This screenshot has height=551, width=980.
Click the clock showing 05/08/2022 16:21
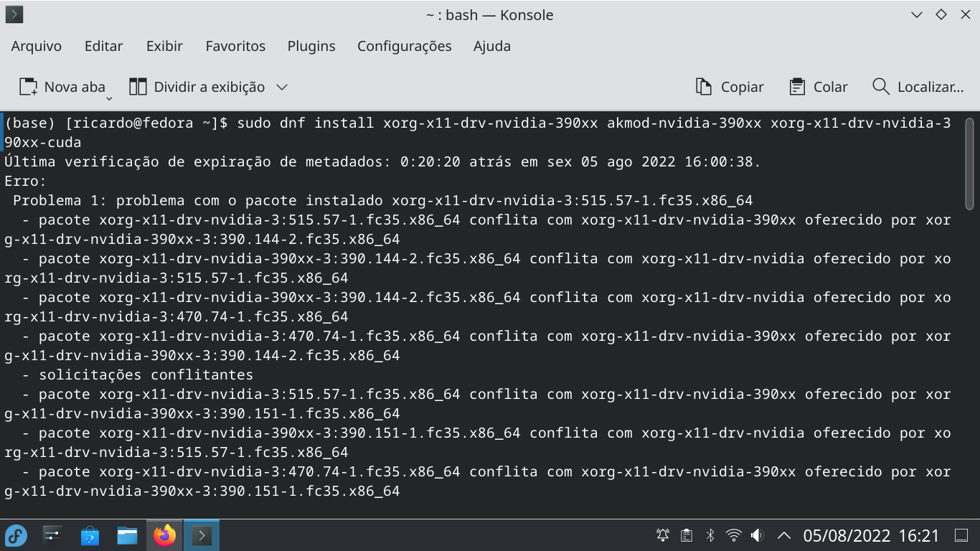coord(871,535)
